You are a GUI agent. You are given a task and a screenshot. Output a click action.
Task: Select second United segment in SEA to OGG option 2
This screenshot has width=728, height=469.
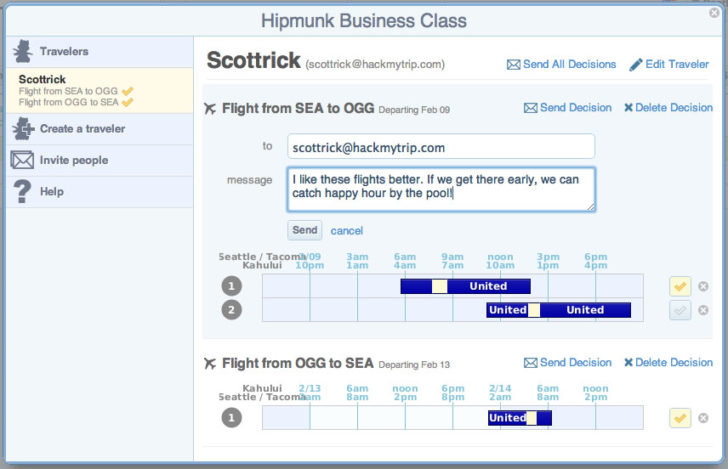[x=585, y=310]
